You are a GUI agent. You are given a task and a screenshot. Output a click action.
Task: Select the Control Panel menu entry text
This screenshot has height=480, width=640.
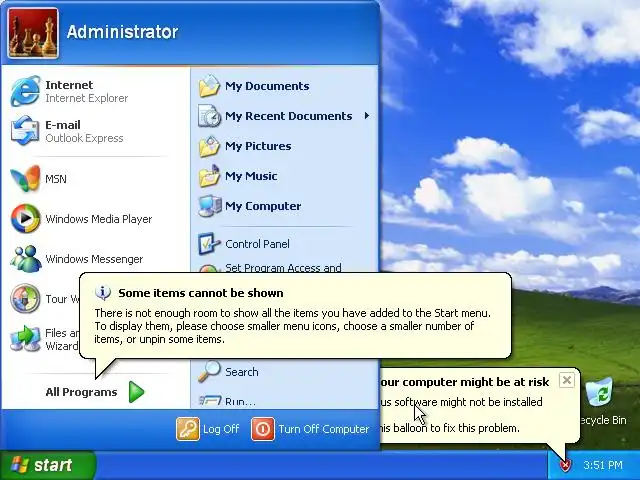258,244
